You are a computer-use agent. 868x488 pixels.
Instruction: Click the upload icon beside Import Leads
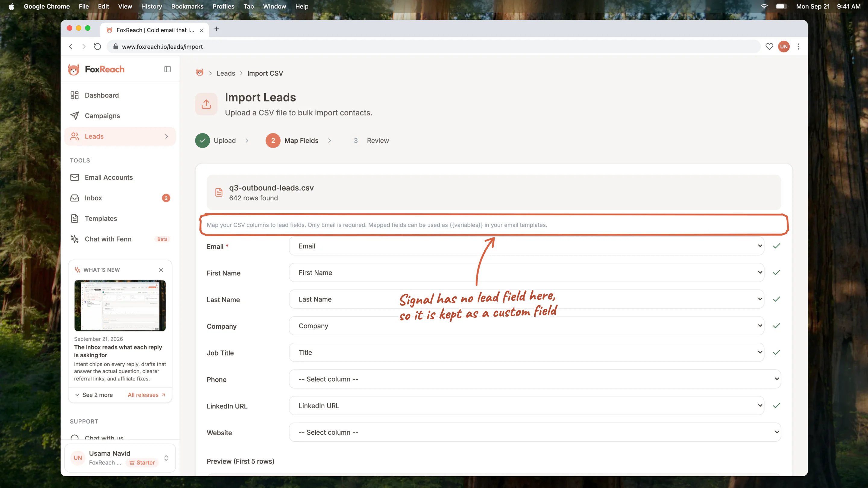206,104
